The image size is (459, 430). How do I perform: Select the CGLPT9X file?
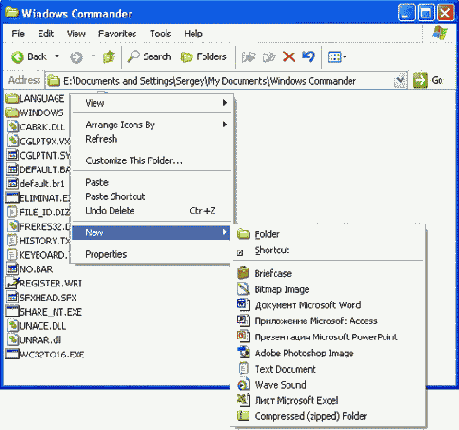click(x=38, y=141)
